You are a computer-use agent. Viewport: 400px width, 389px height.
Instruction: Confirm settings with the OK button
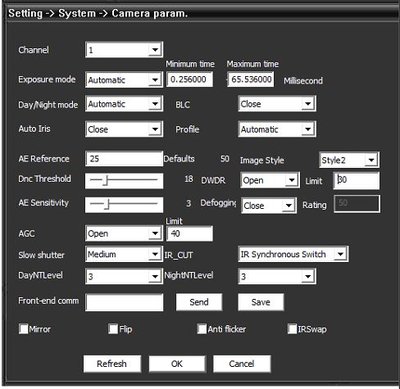coord(177,364)
